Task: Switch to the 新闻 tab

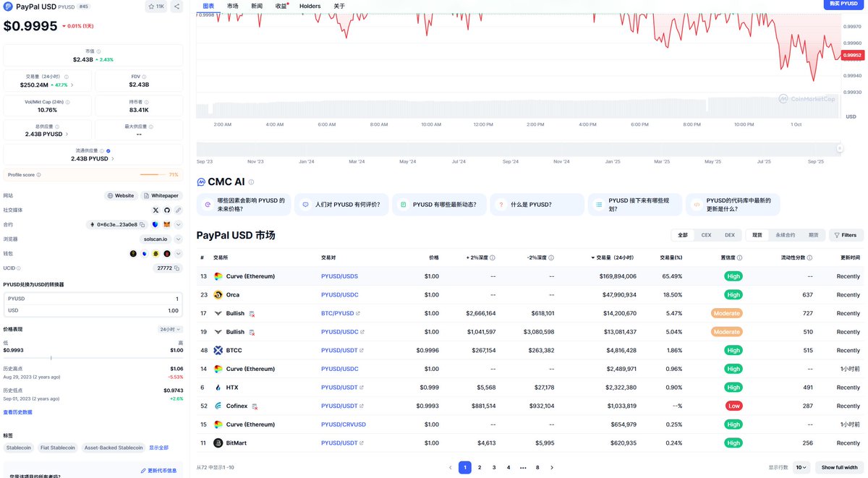Action: [x=257, y=6]
